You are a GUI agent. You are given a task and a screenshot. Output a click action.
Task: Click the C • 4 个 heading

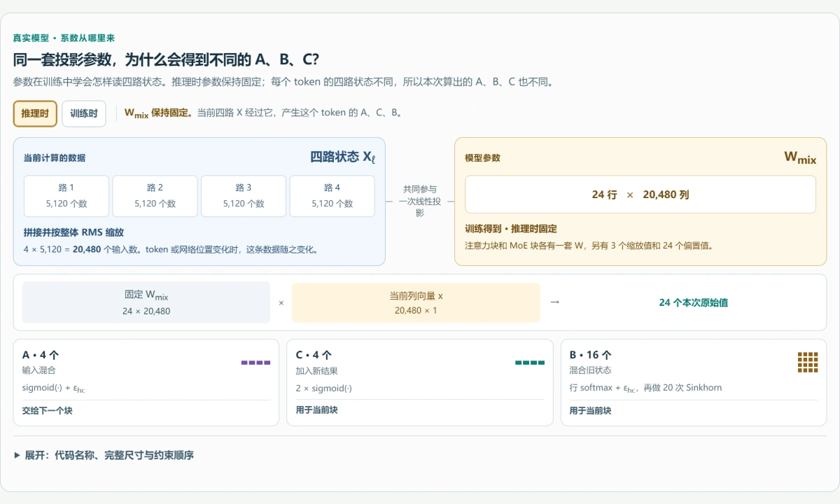click(314, 355)
